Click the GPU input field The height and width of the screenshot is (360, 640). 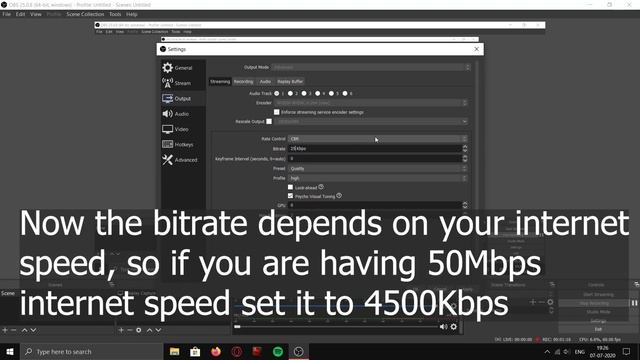pos(375,205)
